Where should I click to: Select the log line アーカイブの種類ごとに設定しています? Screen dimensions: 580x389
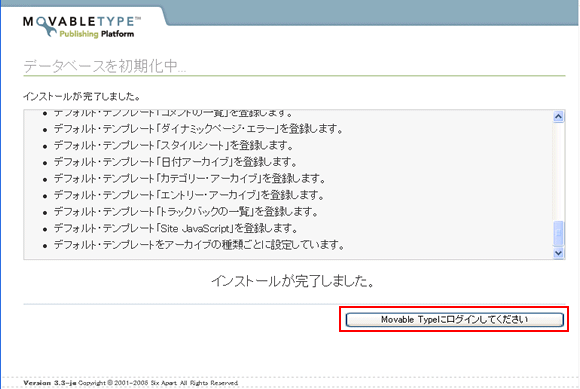click(x=199, y=245)
